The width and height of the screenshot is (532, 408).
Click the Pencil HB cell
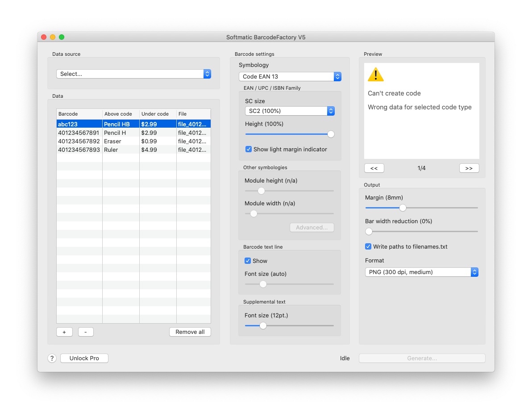[121, 124]
